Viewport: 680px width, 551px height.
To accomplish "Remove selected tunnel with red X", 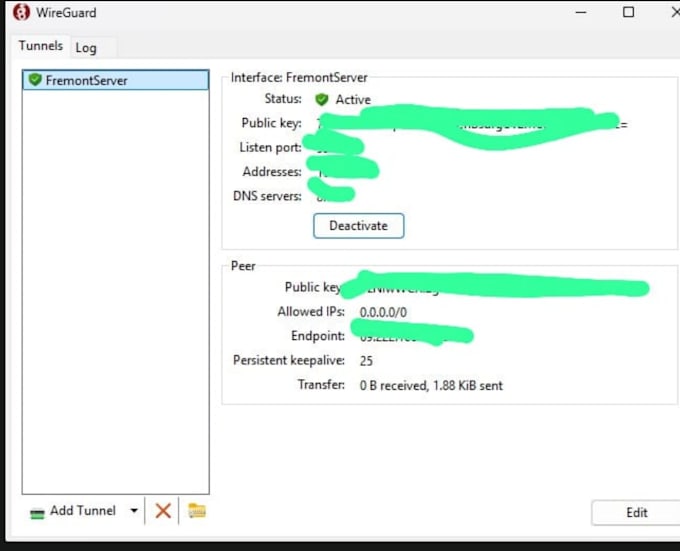I will [163, 511].
